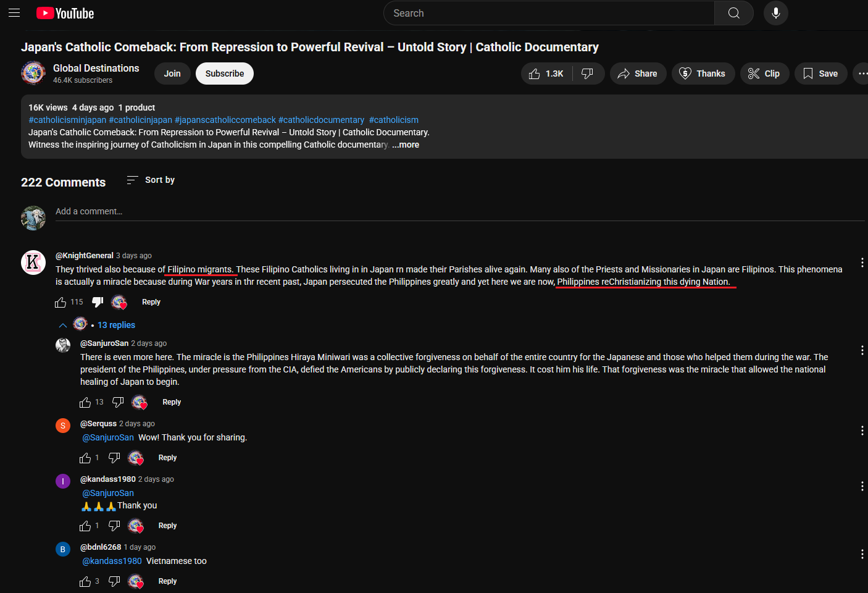Image resolution: width=868 pixels, height=593 pixels.
Task: Open options menu for @Serquss reply
Action: (x=862, y=431)
